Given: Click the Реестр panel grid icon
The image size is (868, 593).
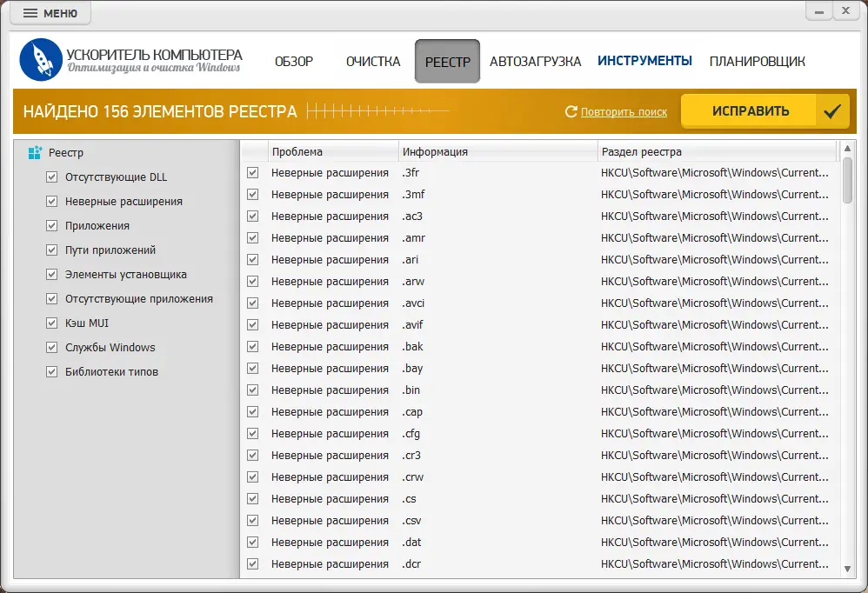Looking at the screenshot, I should click(x=34, y=152).
